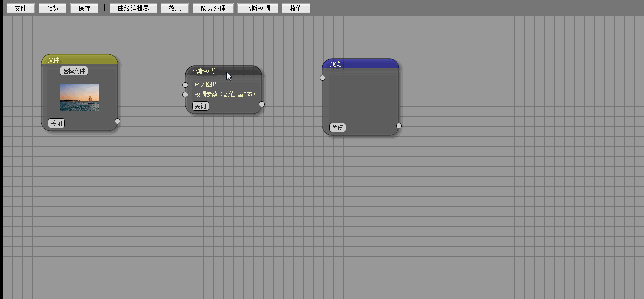Click the output socket of the 预览 node
Image resolution: width=644 pixels, height=299 pixels.
[x=399, y=126]
